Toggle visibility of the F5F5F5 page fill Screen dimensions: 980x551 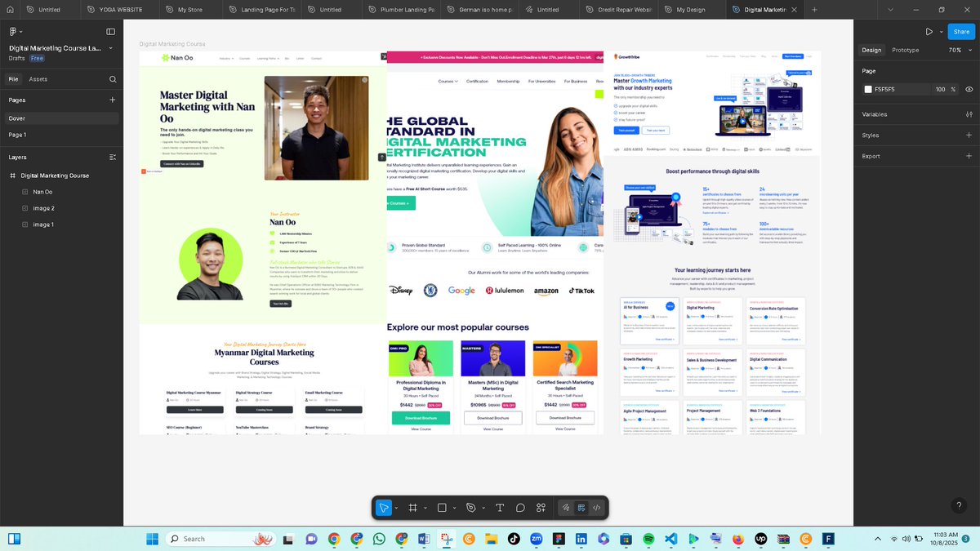pos(969,89)
